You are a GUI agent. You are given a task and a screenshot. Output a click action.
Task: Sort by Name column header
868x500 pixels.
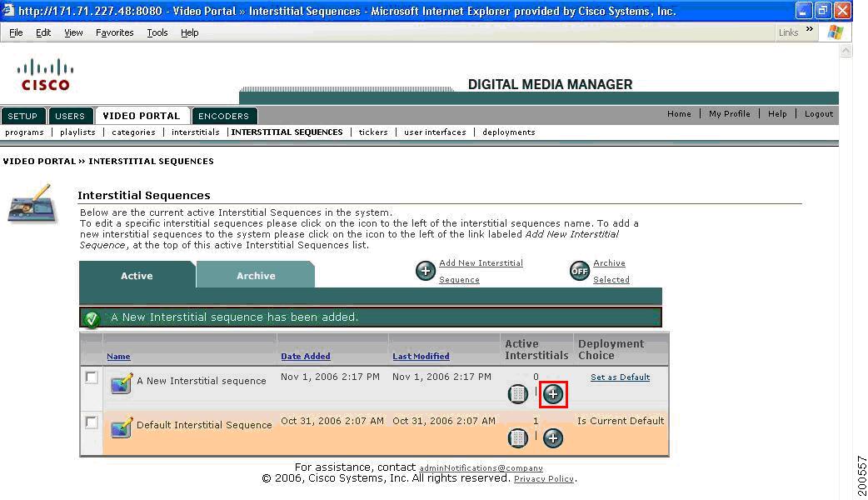[118, 357]
